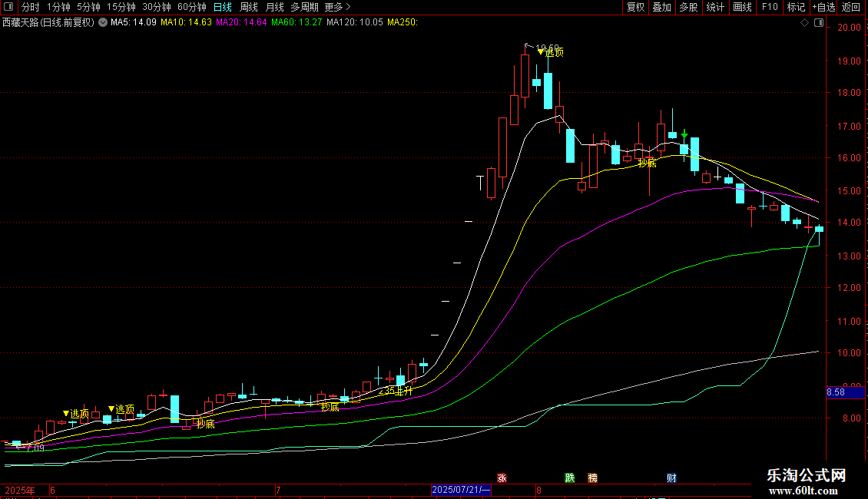Click the 8.58 price tag on axis
Image resolution: width=868 pixels, height=499 pixels.
click(x=836, y=392)
